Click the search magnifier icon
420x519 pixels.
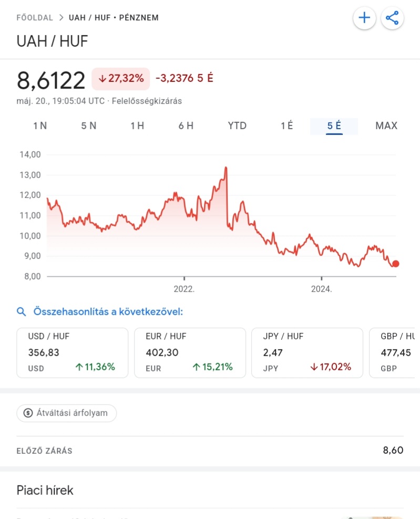pyautogui.click(x=21, y=312)
